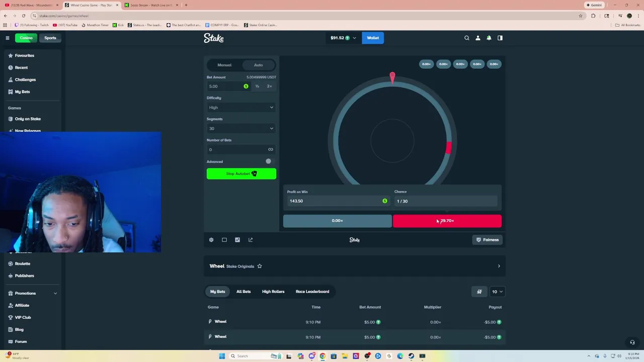
Task: Select the My Bets tab
Action: click(x=218, y=292)
